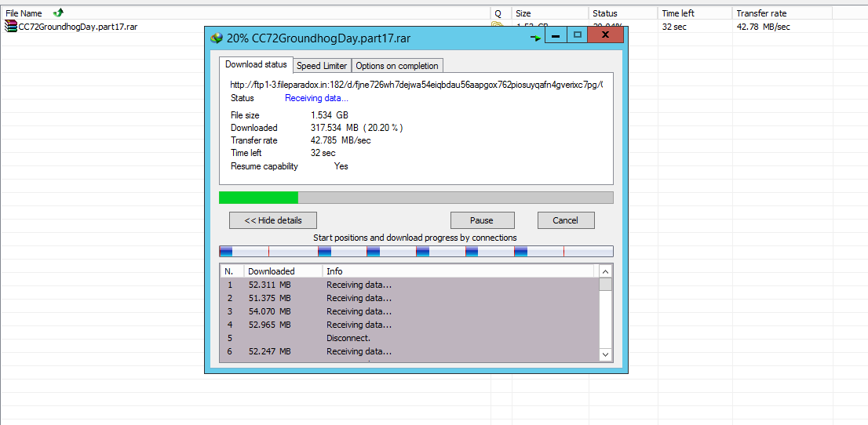Collapse panel with Hide details button
Image resolution: width=868 pixels, height=425 pixels.
click(273, 220)
